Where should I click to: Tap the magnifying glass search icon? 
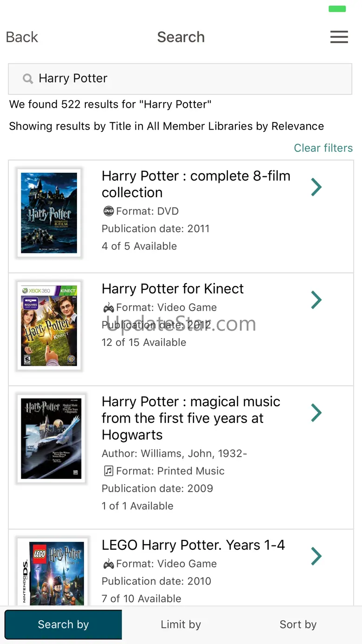click(28, 79)
